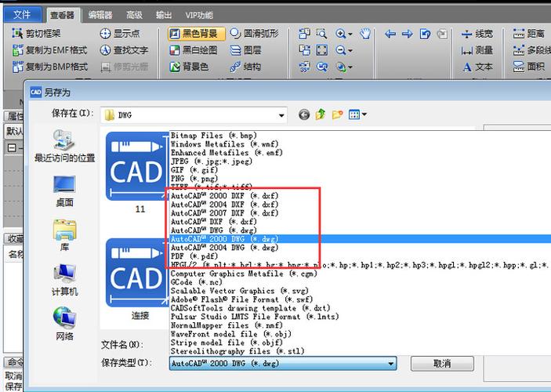Viewport: 551px width, 392px height.
Task: Go to 最近访问的位置 recent places
Action: pos(64,146)
